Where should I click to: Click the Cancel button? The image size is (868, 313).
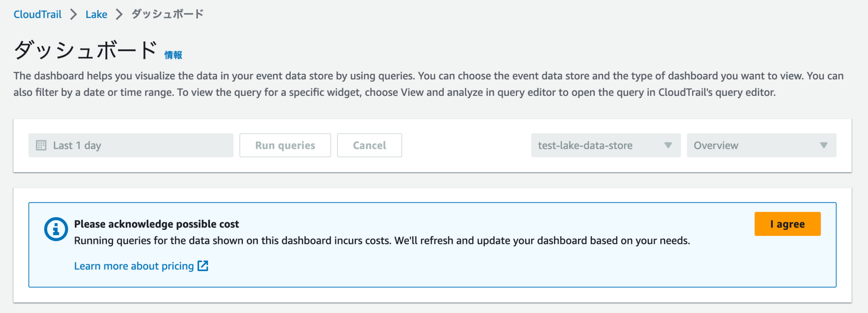370,145
